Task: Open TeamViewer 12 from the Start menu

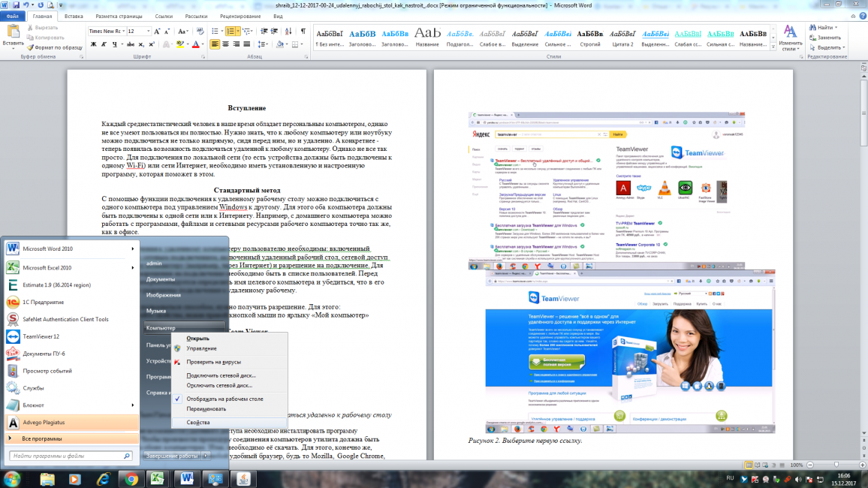Action: pos(71,336)
